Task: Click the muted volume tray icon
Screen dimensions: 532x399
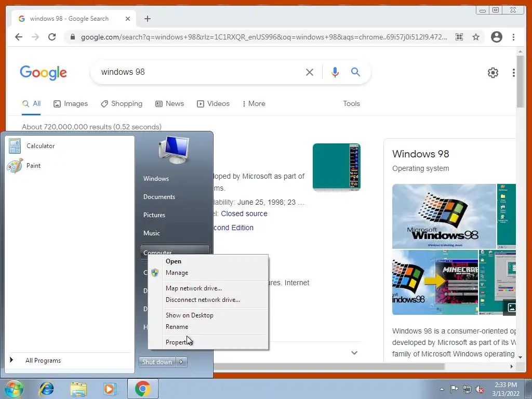Action: pyautogui.click(x=480, y=390)
